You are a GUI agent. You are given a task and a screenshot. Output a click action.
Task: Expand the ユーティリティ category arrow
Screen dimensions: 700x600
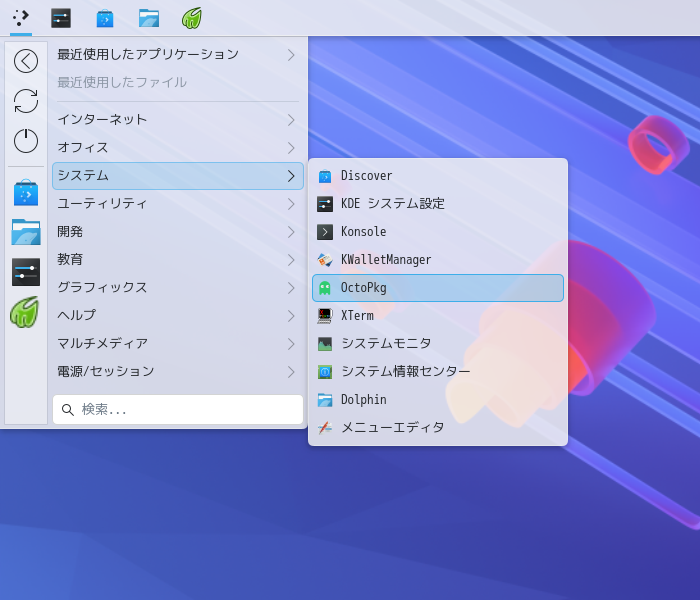(x=291, y=204)
